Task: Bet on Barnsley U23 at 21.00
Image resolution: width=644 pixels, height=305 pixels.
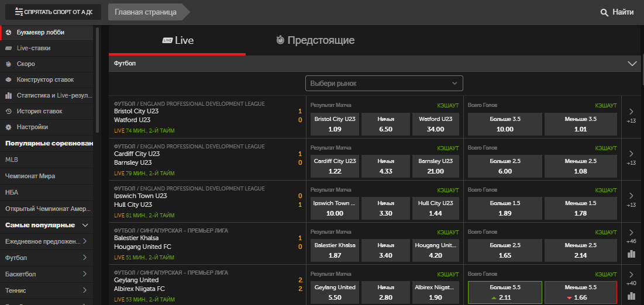Action: (435, 167)
